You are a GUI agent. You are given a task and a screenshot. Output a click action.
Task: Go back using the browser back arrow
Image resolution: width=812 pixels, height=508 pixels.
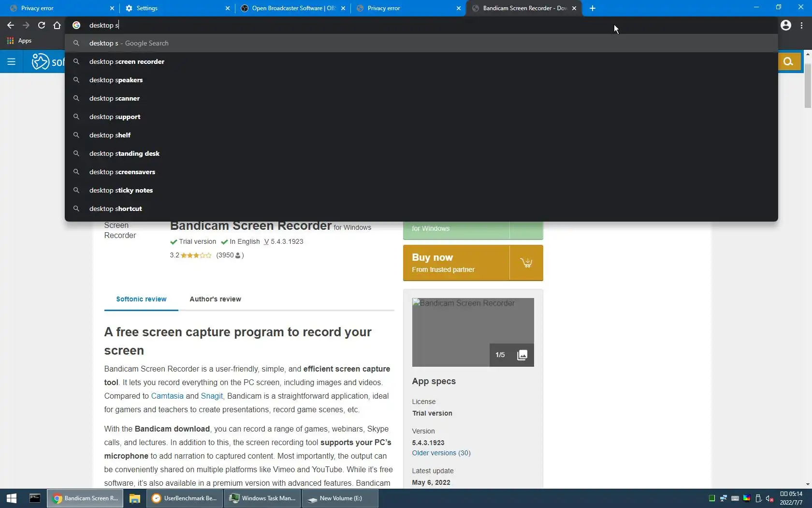click(x=11, y=25)
